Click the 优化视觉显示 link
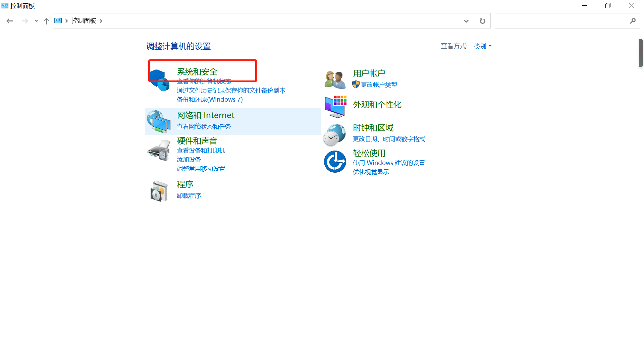 click(371, 172)
